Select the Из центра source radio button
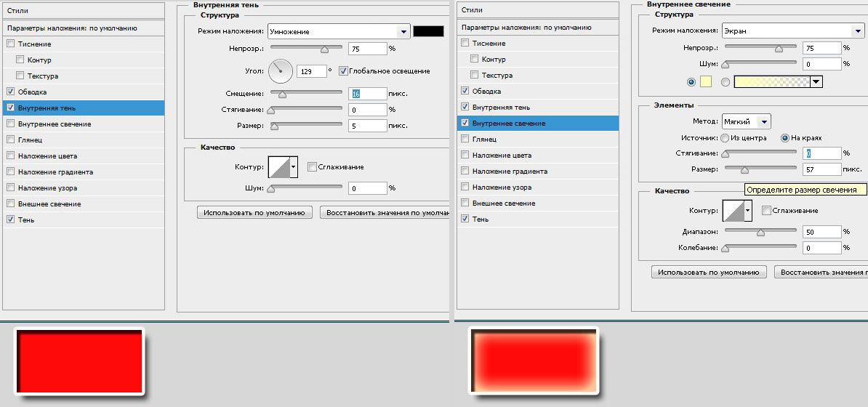Image resolution: width=868 pixels, height=407 pixels. [724, 138]
